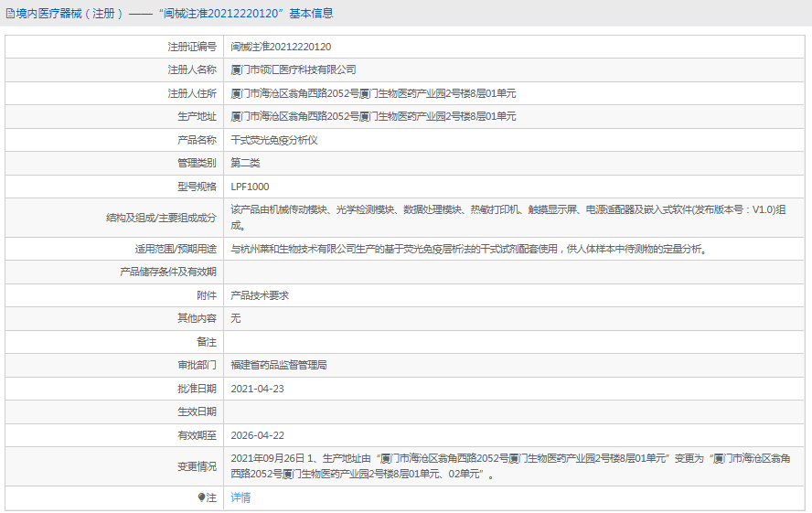Click attachment value 产品技术要求

pos(260,295)
